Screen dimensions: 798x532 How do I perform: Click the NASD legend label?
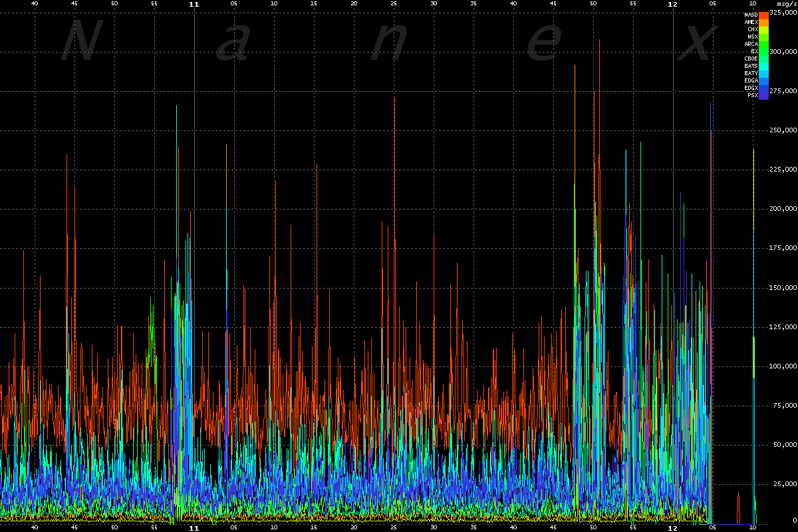751,15
